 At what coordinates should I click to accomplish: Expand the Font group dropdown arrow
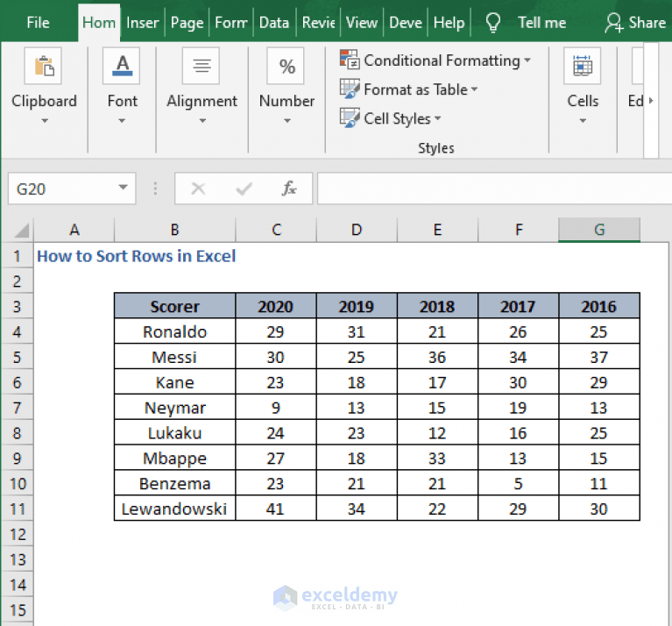[x=122, y=121]
